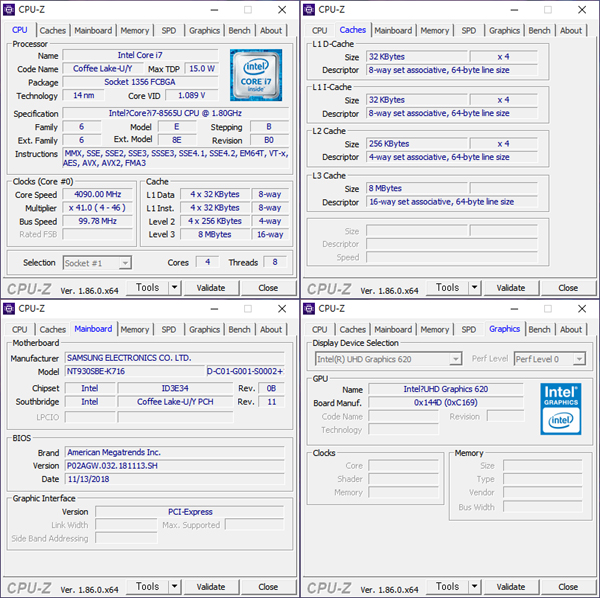Minimize the CPU tab window

click(x=214, y=10)
